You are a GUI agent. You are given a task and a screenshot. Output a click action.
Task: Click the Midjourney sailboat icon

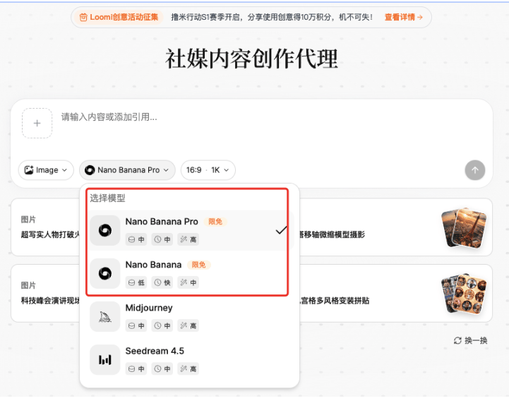(x=105, y=317)
